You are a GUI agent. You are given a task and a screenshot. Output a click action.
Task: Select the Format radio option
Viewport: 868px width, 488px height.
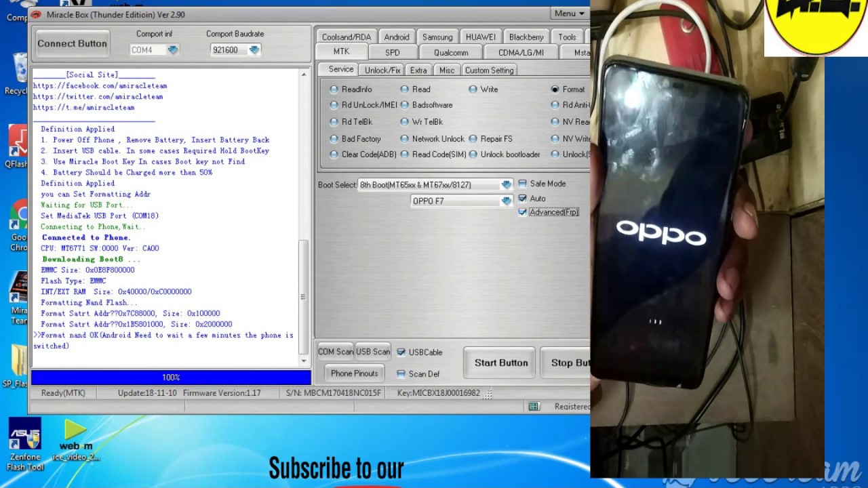tap(568, 89)
